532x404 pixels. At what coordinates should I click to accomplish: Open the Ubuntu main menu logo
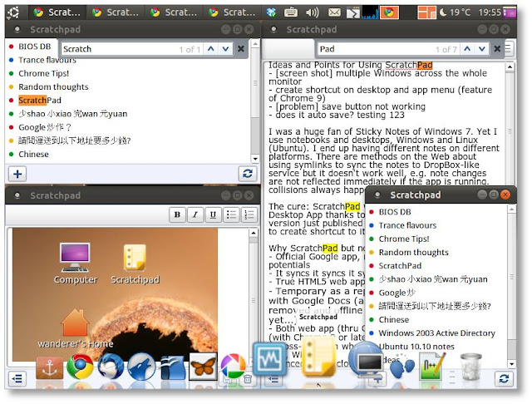click(x=13, y=12)
